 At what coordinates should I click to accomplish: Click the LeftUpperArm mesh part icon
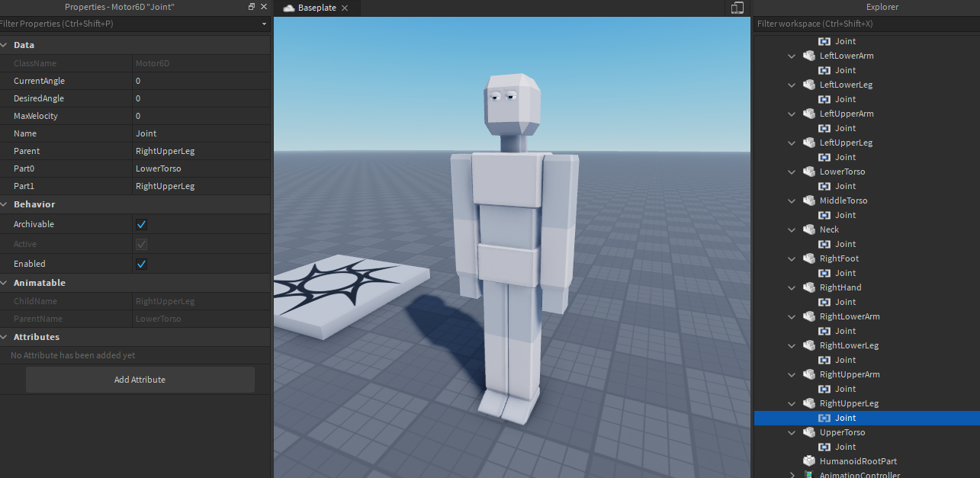coord(809,114)
